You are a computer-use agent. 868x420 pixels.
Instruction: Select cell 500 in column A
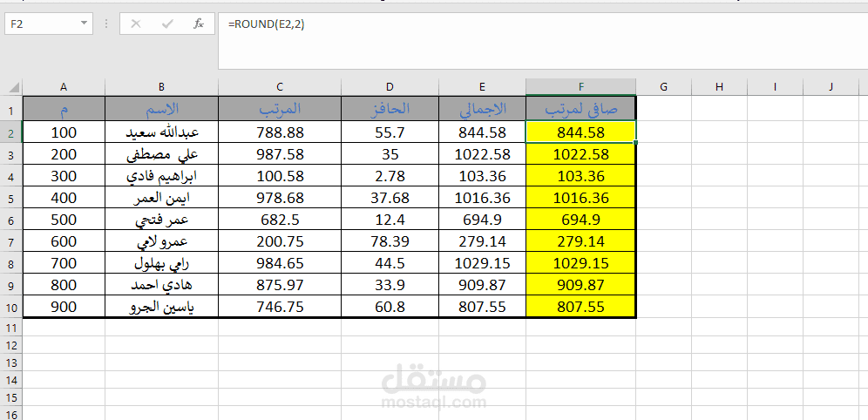[x=64, y=220]
